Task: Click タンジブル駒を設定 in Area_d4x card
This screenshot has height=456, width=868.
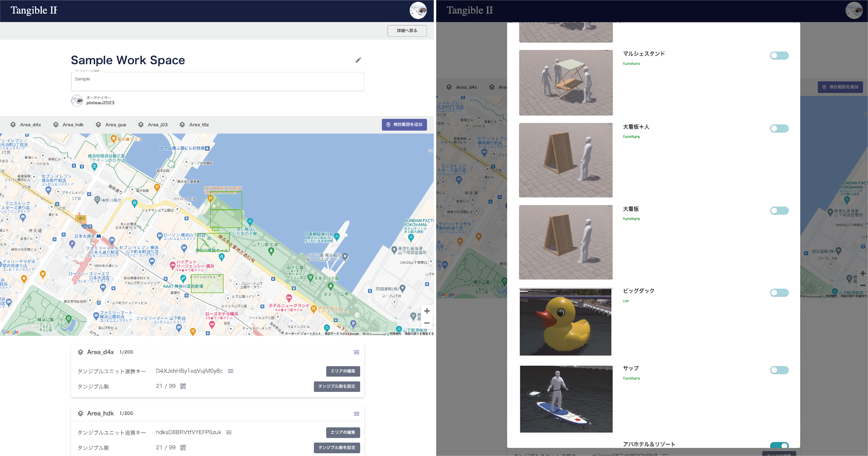Action: tap(337, 387)
